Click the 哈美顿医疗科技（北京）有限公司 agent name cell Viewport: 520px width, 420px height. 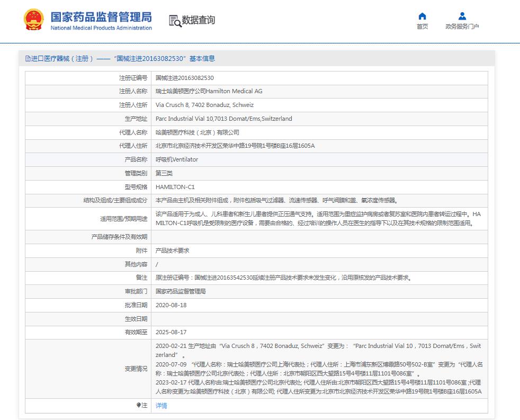197,132
